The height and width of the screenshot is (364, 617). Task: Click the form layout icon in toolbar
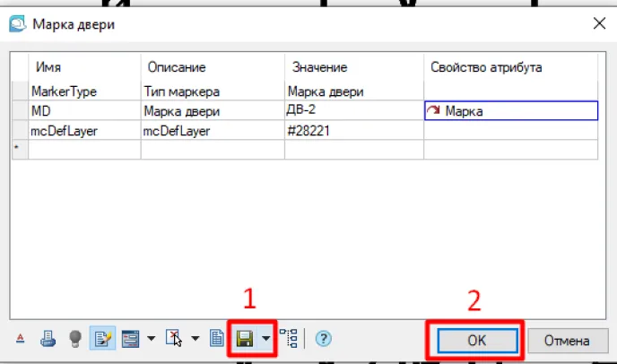click(x=131, y=338)
